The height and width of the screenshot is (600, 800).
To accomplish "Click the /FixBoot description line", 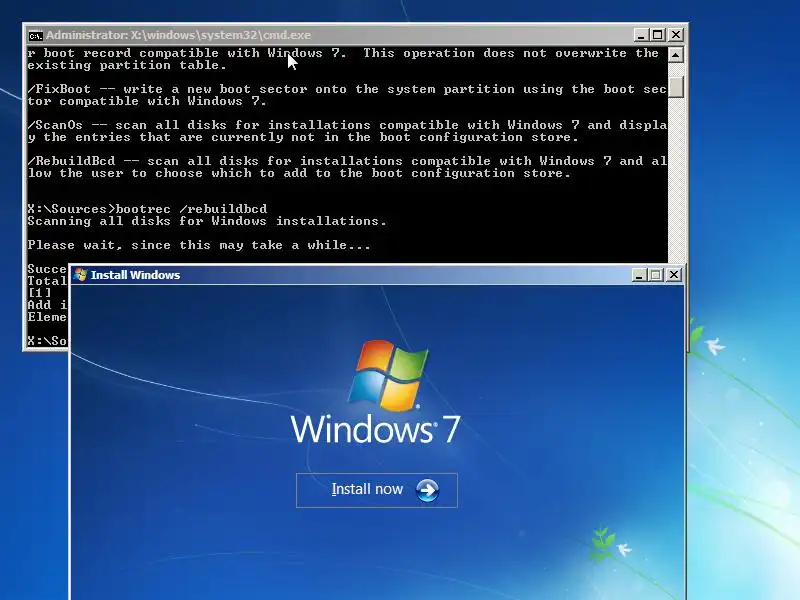I will [x=347, y=95].
